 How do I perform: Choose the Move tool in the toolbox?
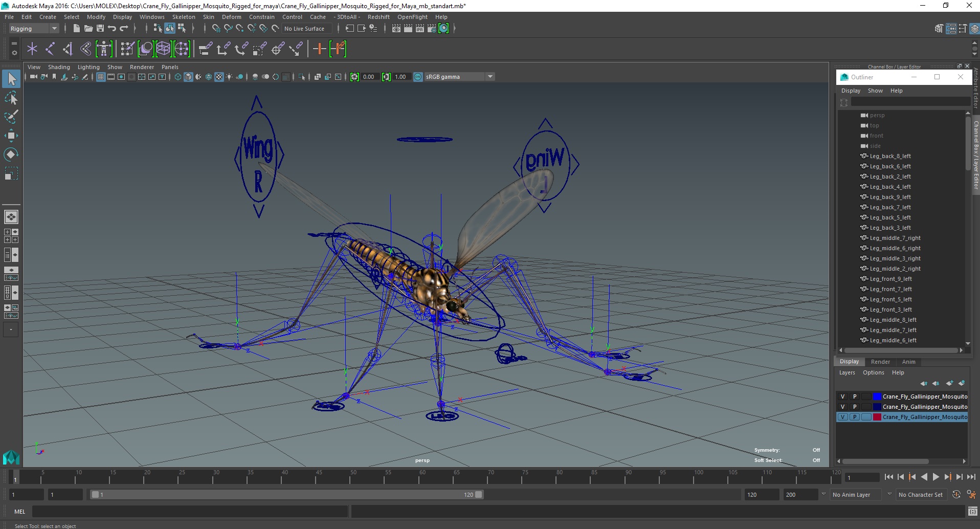(11, 136)
